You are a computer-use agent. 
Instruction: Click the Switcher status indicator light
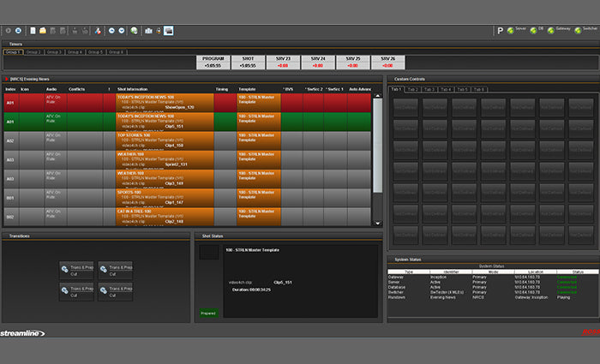pos(578,30)
